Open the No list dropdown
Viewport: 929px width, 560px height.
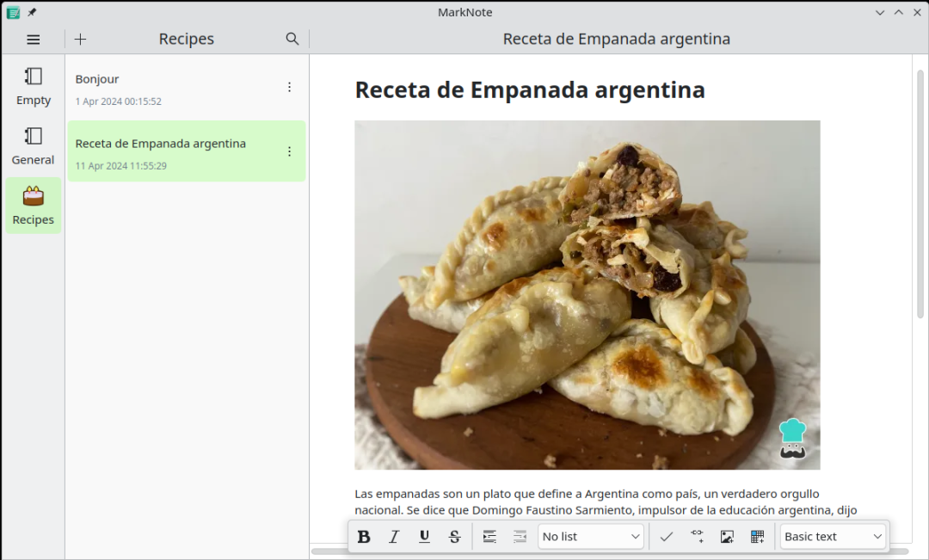[591, 537]
